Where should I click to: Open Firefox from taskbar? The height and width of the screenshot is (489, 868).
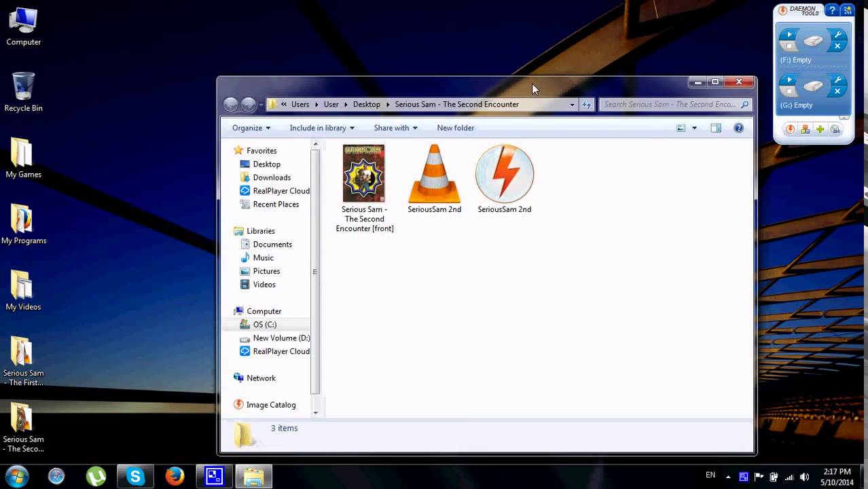click(x=175, y=477)
